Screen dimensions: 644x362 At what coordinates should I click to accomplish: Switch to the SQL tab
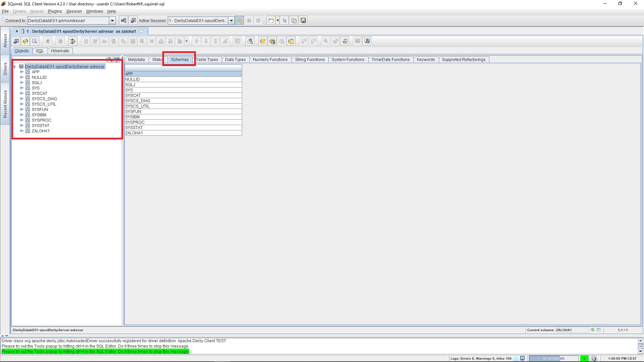pos(40,51)
